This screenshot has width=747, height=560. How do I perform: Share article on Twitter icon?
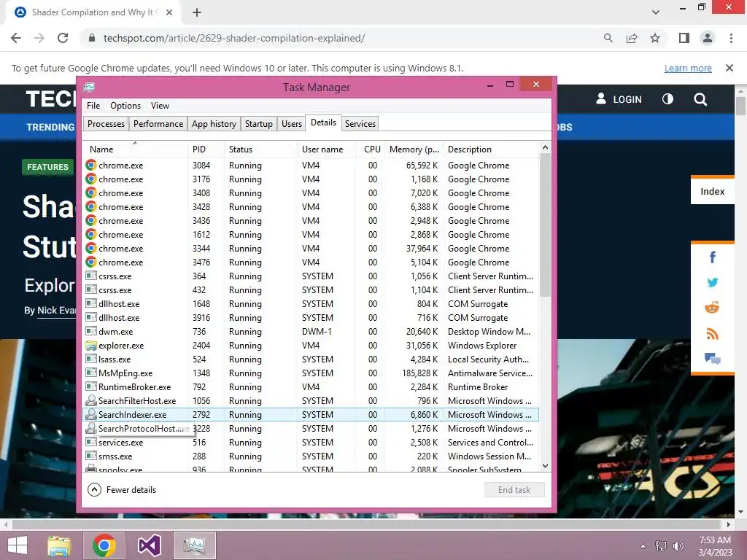click(713, 282)
